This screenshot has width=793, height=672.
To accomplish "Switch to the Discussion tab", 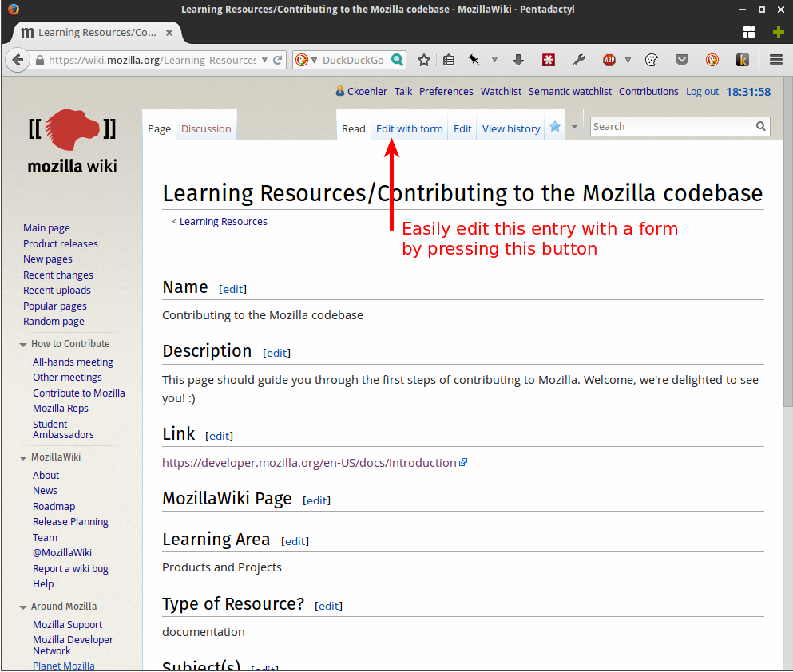I will [x=206, y=128].
